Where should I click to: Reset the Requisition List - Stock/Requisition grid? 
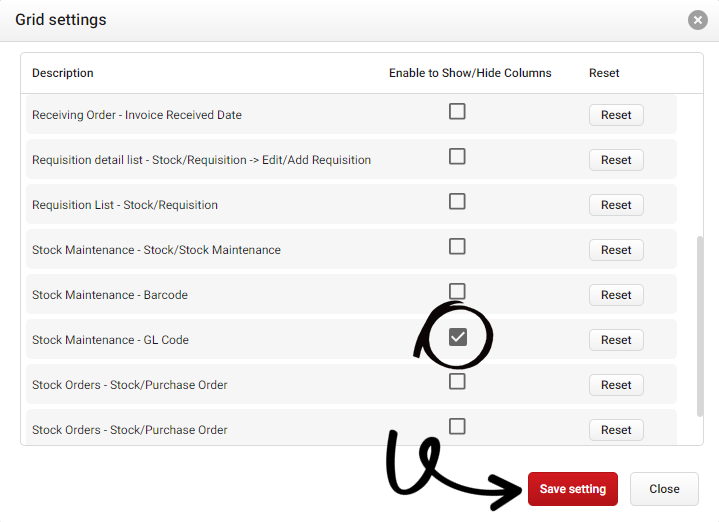coord(616,205)
